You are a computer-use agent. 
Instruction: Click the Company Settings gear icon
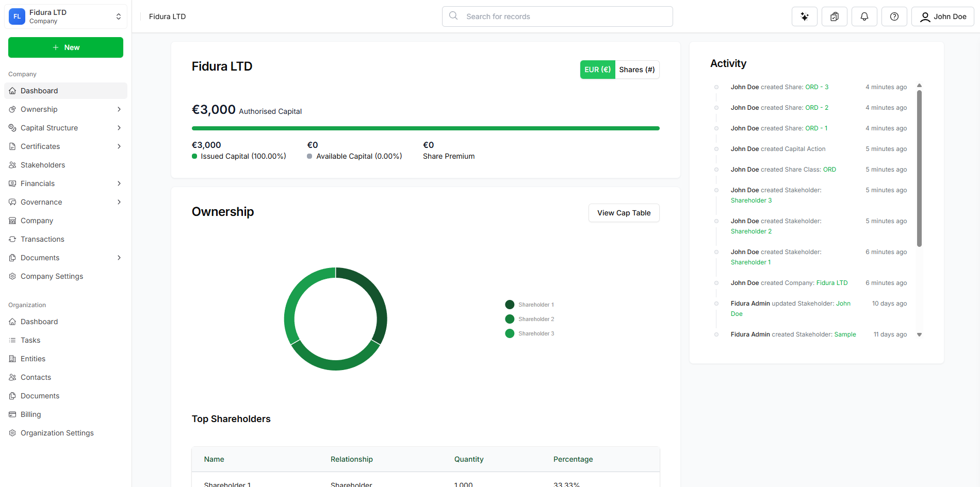[12, 276]
